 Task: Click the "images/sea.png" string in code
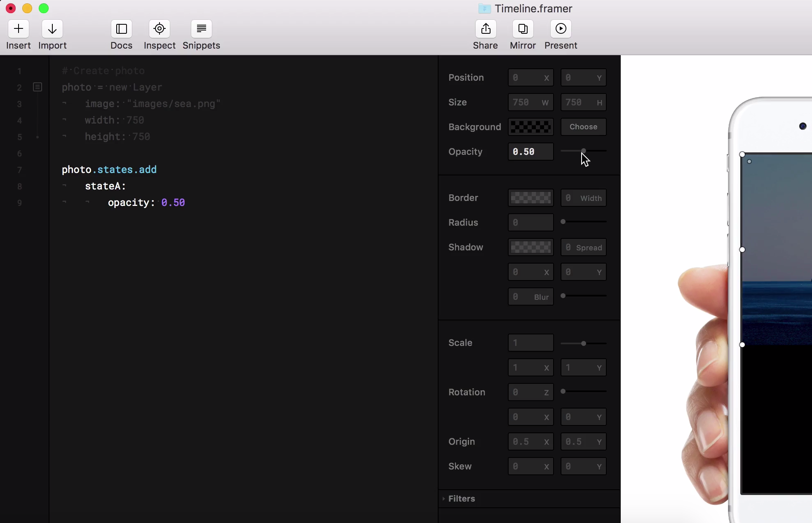click(x=174, y=104)
